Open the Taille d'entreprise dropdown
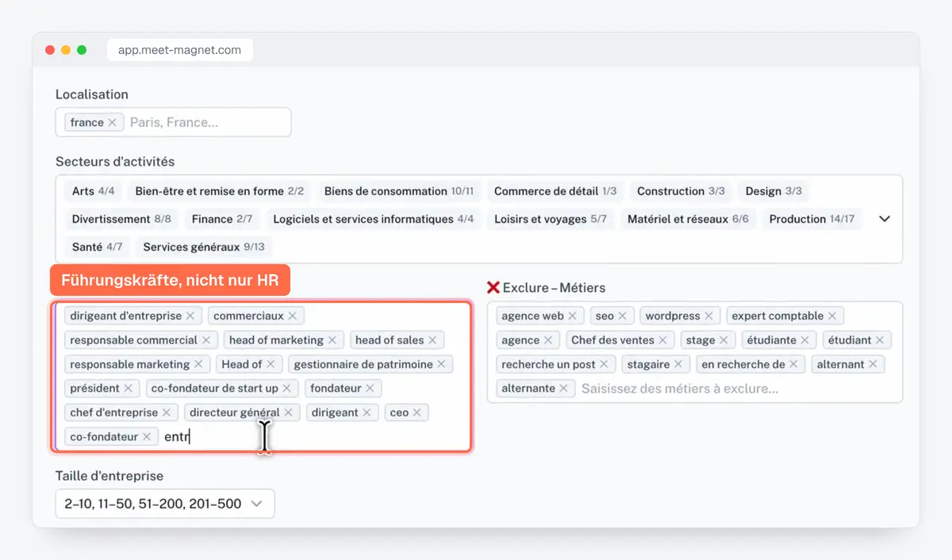 pyautogui.click(x=165, y=504)
